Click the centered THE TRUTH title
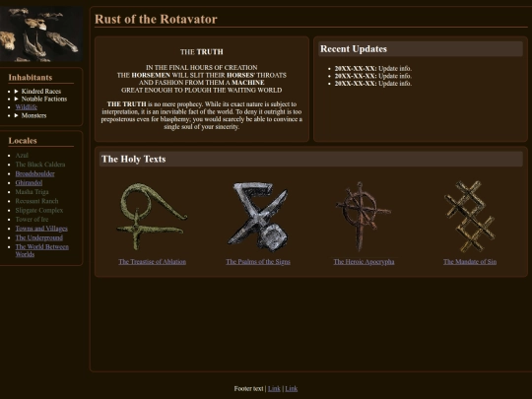 click(x=202, y=52)
